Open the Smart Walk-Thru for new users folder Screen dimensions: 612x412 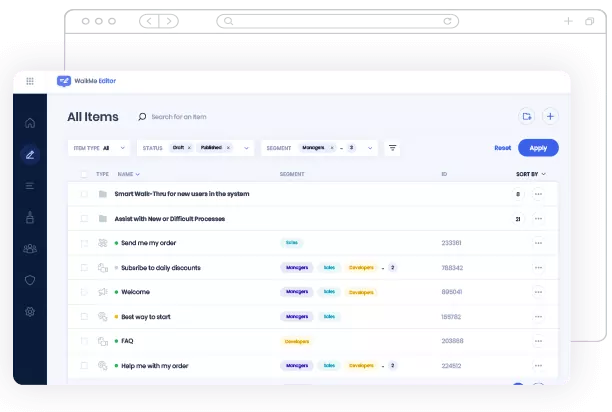pos(182,194)
